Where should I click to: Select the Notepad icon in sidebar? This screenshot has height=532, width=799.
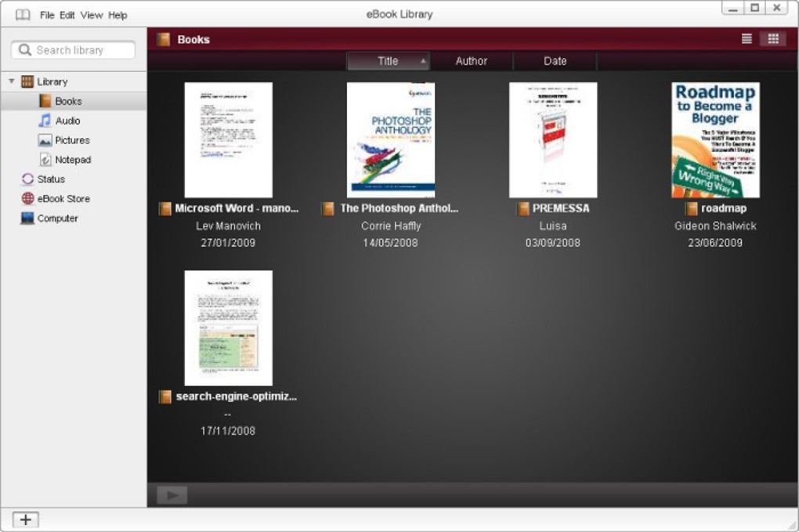tap(45, 160)
